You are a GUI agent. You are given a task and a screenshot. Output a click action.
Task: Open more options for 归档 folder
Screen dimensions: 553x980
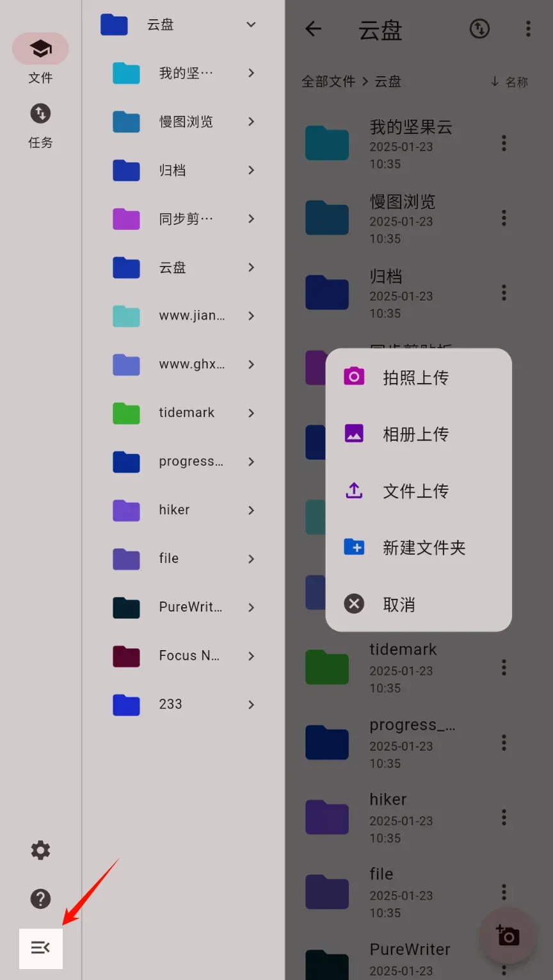click(x=504, y=293)
